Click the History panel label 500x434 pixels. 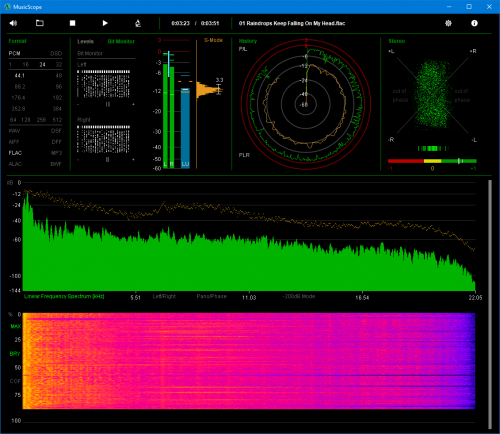click(x=248, y=41)
